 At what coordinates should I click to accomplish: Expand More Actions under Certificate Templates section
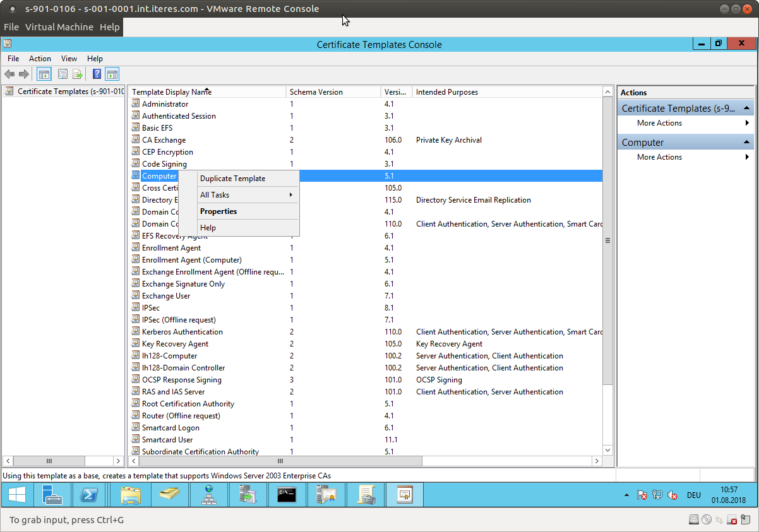tap(686, 123)
